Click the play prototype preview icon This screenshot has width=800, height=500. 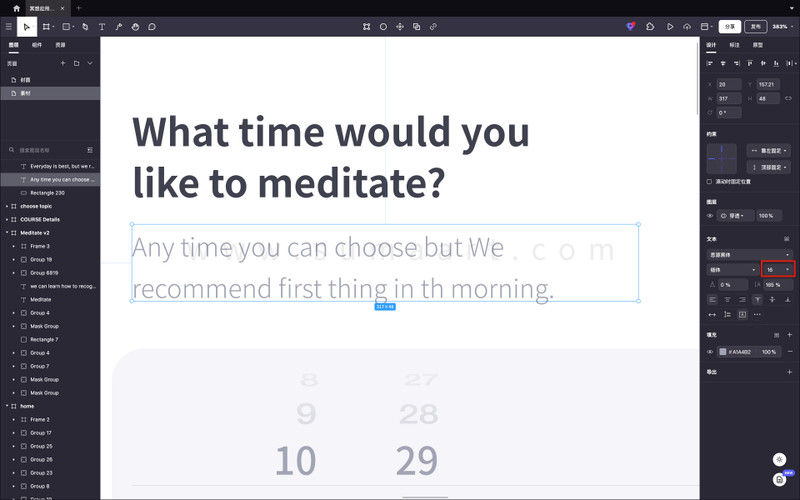pos(670,27)
